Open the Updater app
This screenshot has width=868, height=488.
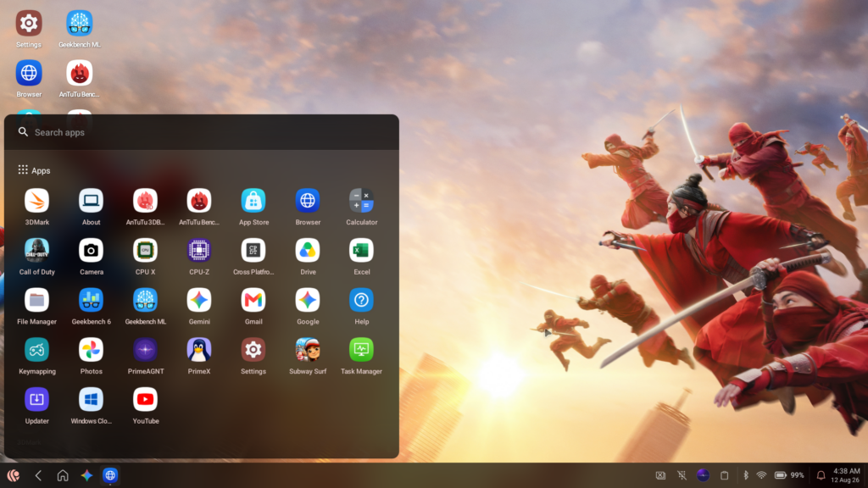(x=36, y=400)
